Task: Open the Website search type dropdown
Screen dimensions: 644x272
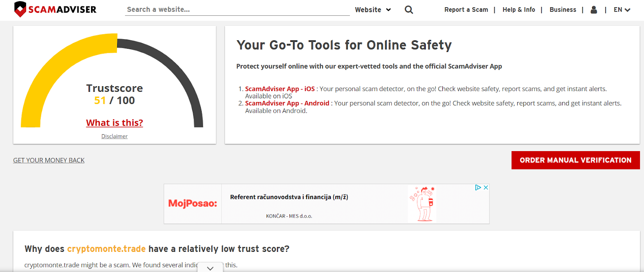Action: point(373,10)
